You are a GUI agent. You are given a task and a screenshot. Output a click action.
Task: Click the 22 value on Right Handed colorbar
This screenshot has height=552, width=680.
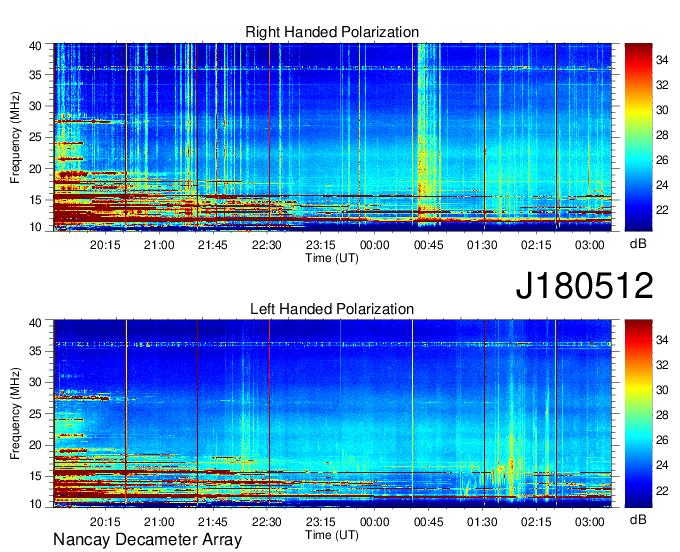662,210
